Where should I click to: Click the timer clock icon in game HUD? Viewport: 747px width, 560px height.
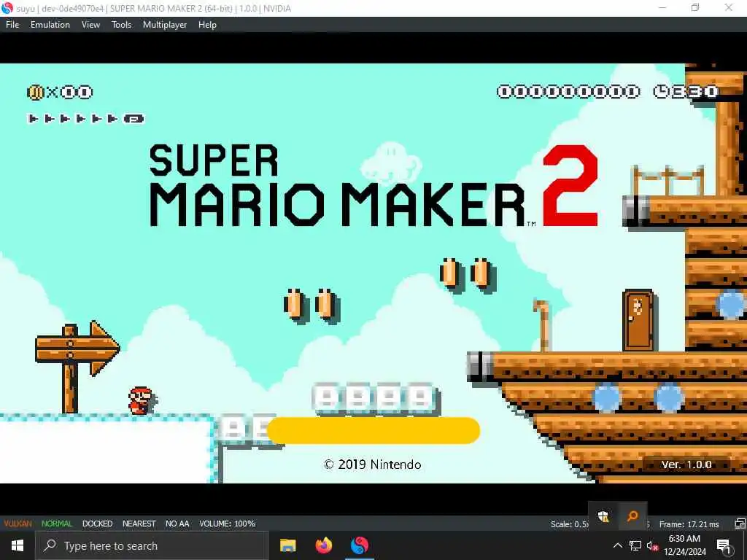coord(661,91)
